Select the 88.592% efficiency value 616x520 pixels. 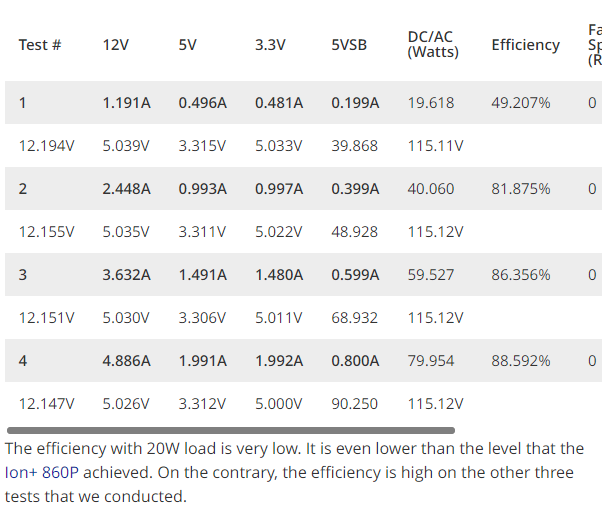pos(520,361)
